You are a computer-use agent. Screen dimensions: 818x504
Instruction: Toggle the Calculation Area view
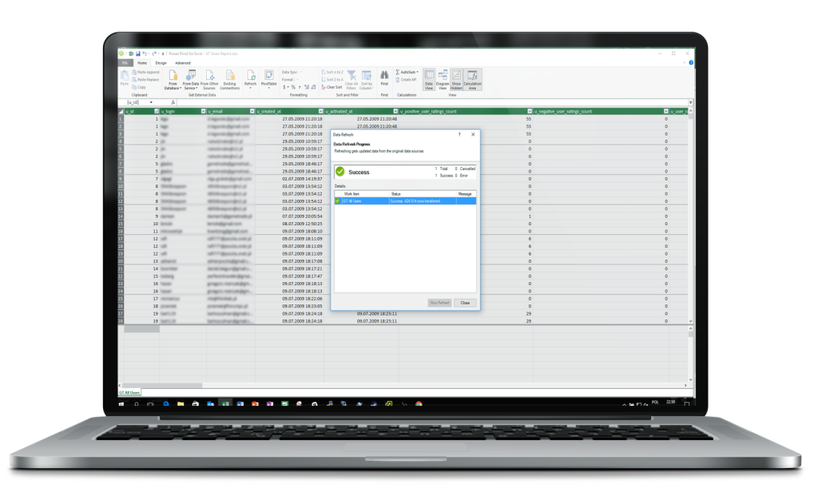click(x=473, y=77)
